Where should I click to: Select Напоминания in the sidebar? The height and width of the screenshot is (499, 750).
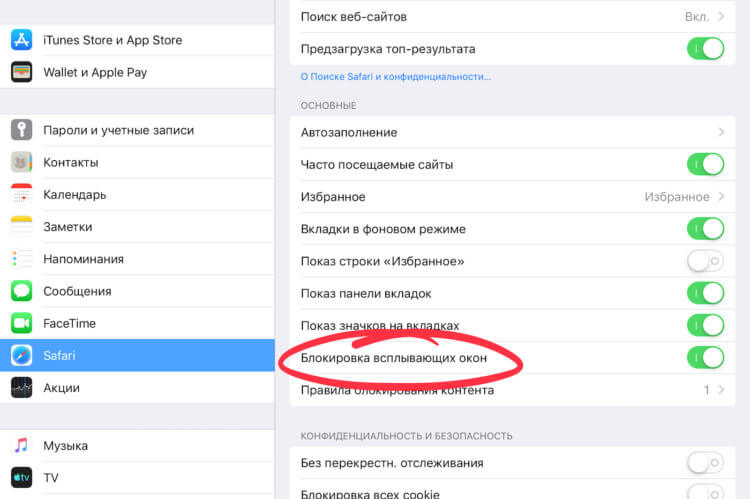click(x=137, y=259)
